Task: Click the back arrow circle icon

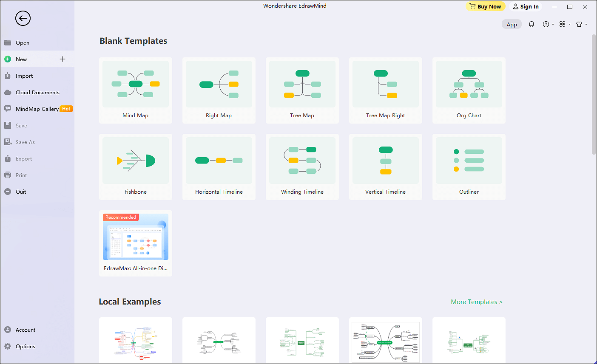Action: [23, 18]
